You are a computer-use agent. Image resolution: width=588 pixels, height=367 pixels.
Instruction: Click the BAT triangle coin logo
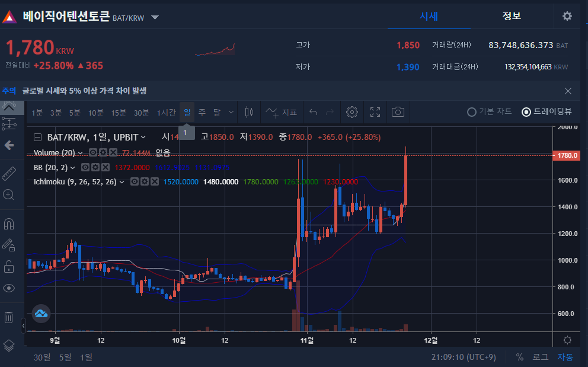(9, 17)
